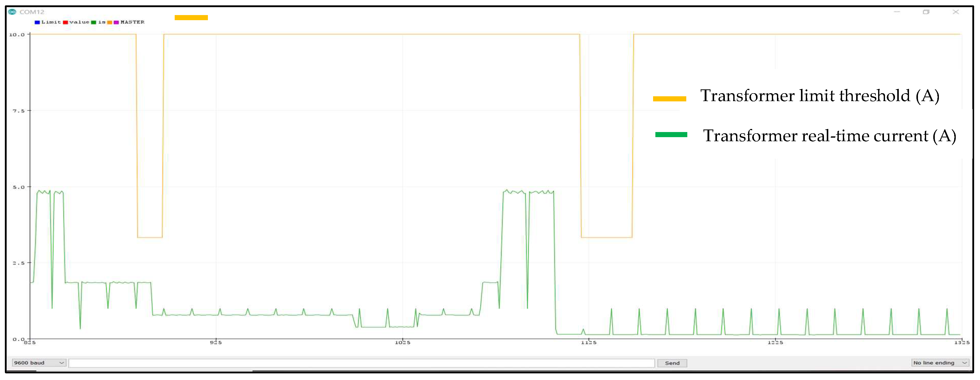Click the green Transformer real-time current legend bar
The width and height of the screenshot is (980, 380).
(671, 135)
